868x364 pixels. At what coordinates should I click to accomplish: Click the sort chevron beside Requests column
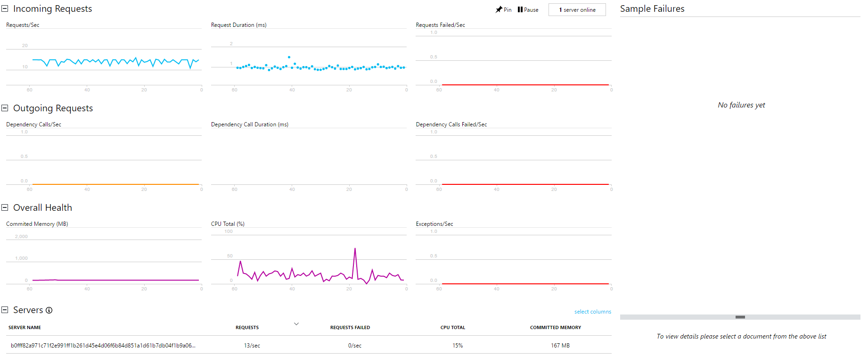point(296,324)
